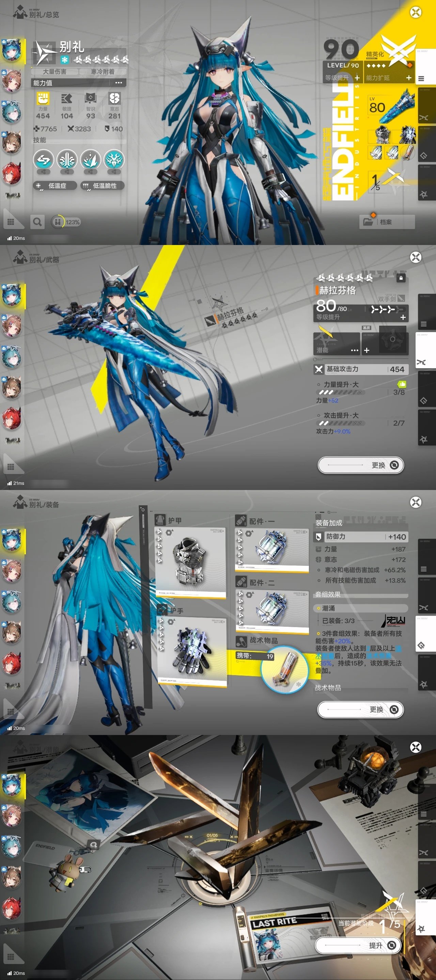
Task: Select the 敏捷 agility attribute icon
Action: (67, 99)
